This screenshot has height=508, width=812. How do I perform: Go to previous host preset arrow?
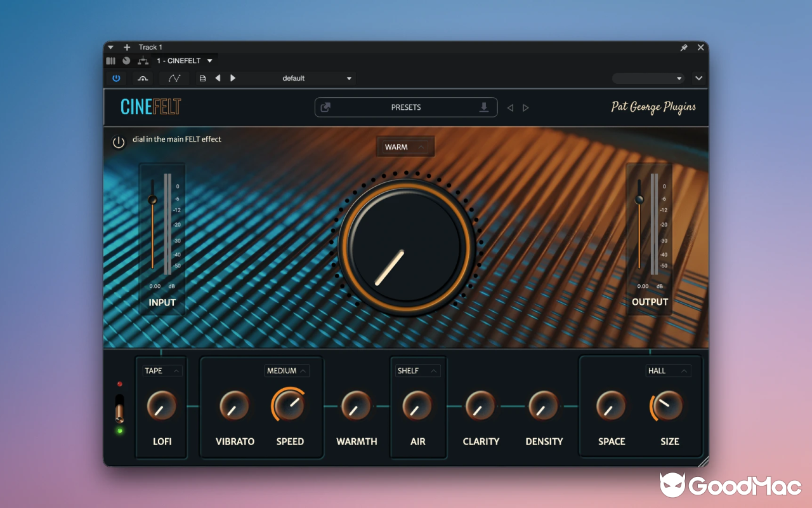click(x=218, y=78)
